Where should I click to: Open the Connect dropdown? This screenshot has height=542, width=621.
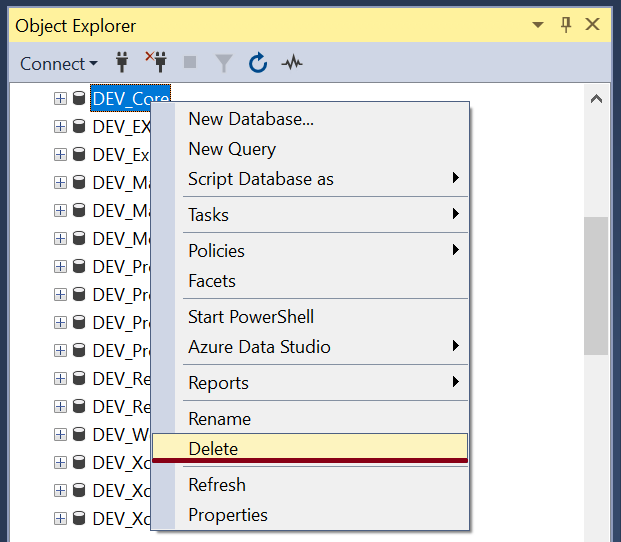pos(59,63)
